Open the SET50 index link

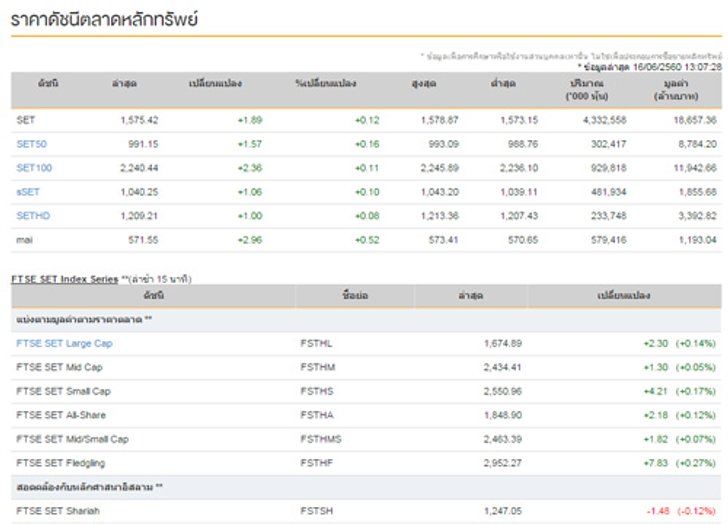(32, 144)
